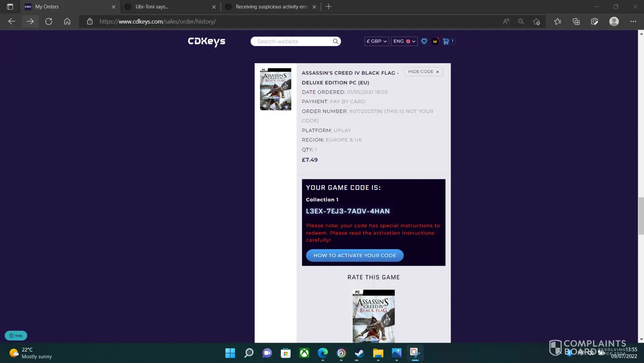Viewport: 644px width, 363px height.
Task: Hide the game code
Action: [x=423, y=72]
